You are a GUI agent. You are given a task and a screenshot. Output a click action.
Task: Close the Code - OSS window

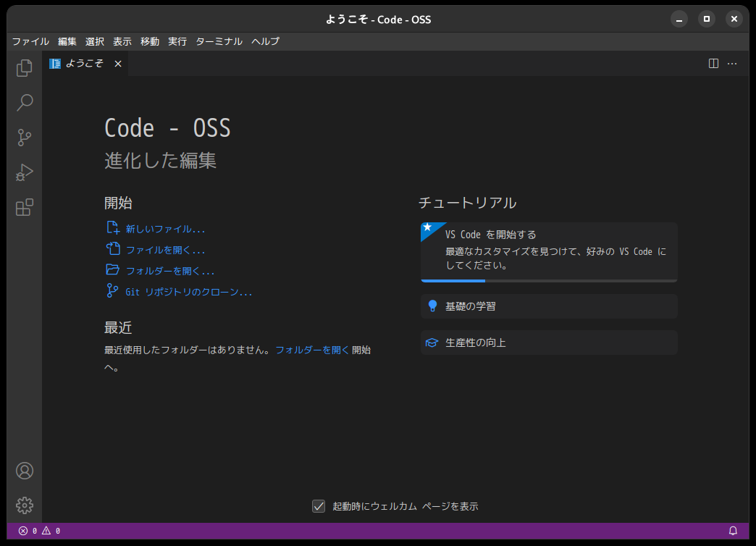tap(734, 20)
